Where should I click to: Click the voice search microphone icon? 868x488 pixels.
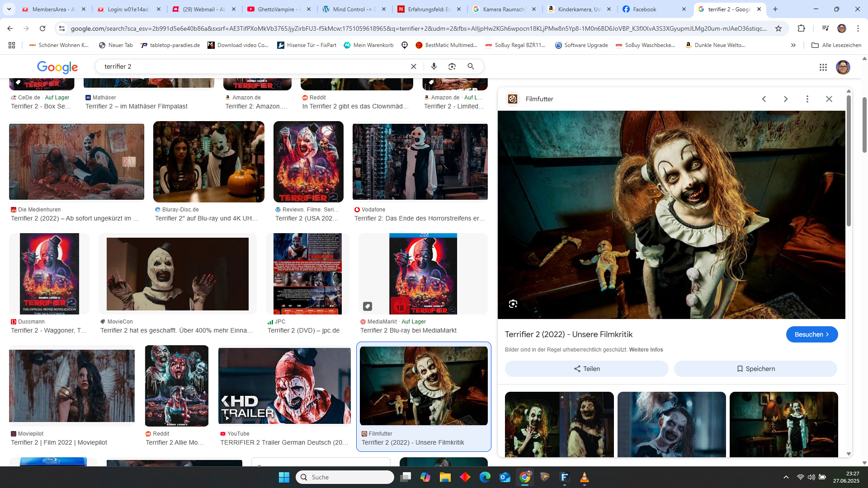(434, 66)
